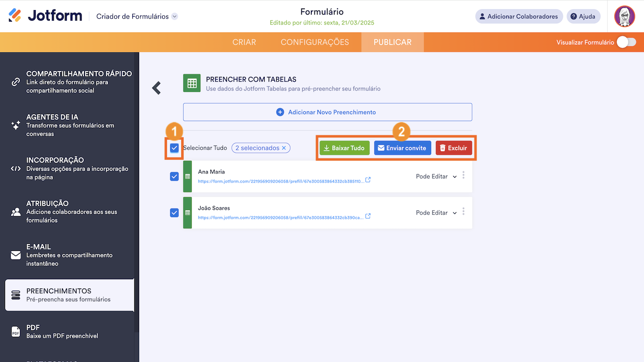
Task: Click the green Preencher com Tabelas icon
Action: click(192, 84)
